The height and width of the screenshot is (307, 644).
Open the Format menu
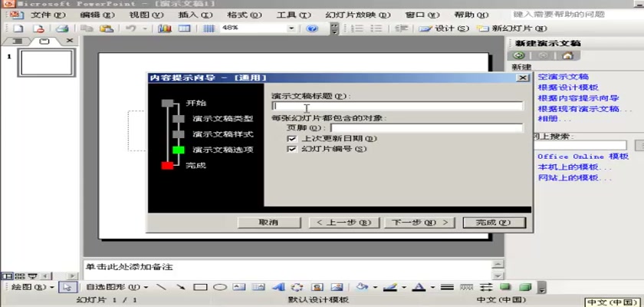(245, 15)
